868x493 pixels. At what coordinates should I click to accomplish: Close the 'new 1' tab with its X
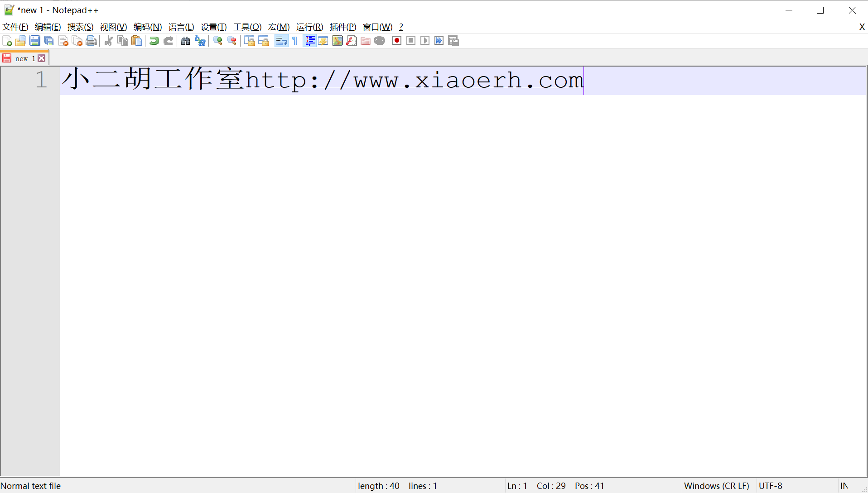click(x=42, y=58)
